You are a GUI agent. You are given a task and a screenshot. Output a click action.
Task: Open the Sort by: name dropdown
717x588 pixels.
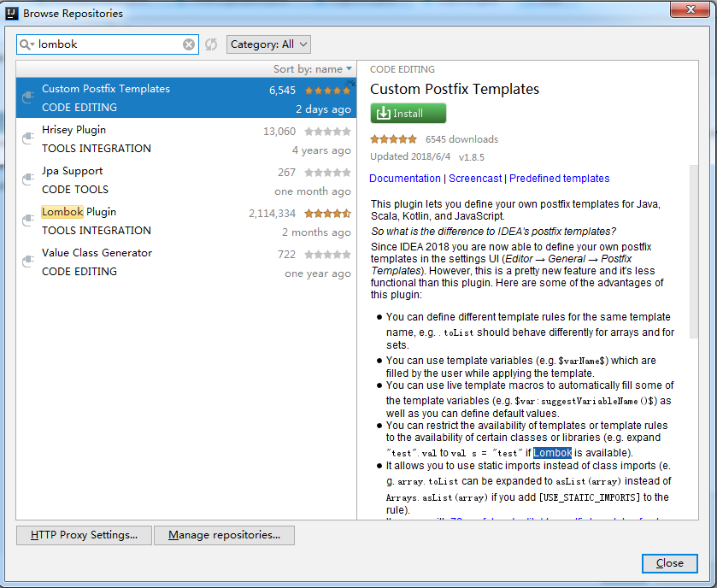click(313, 69)
